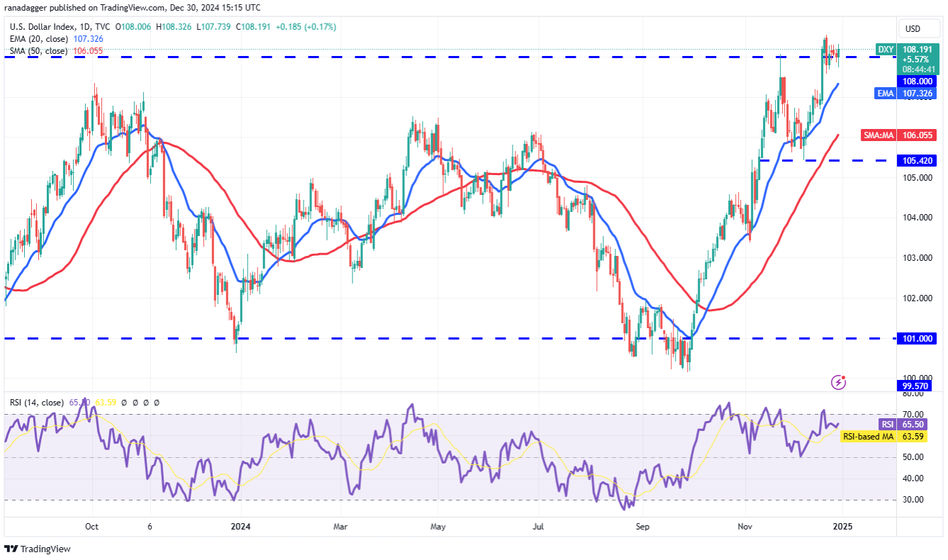Click the blue 108.000 price level label

[x=918, y=82]
